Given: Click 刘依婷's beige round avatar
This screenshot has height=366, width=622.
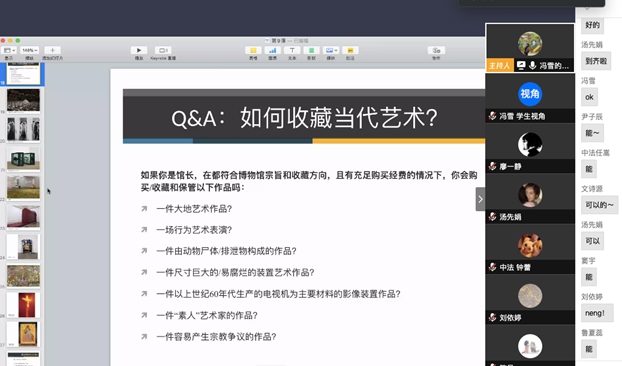Looking at the screenshot, I should pos(530,296).
